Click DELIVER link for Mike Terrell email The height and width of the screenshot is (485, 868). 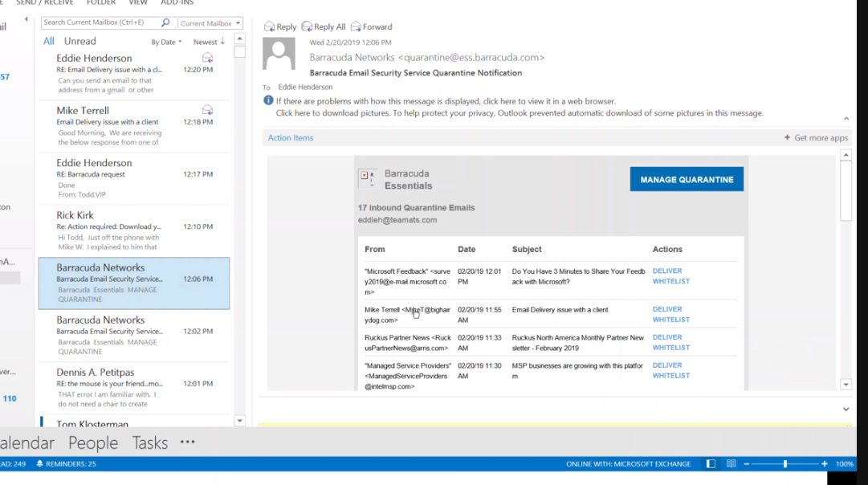click(x=667, y=309)
